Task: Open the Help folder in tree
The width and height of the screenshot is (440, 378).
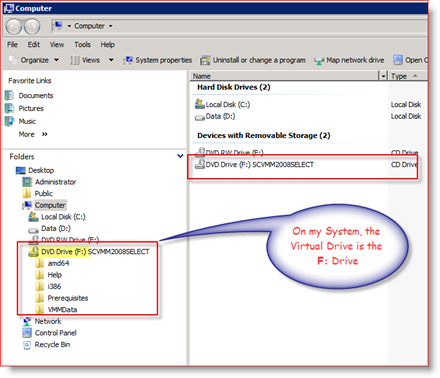Action: [x=55, y=275]
